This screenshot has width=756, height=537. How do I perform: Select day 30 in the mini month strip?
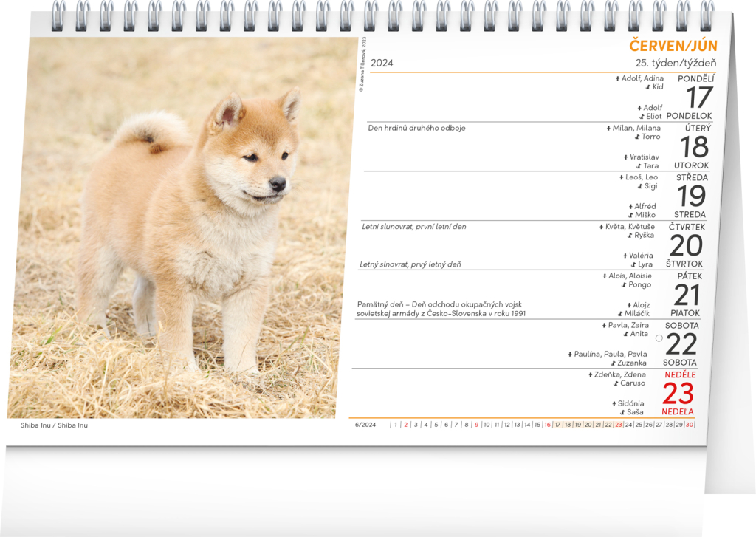[x=689, y=425]
